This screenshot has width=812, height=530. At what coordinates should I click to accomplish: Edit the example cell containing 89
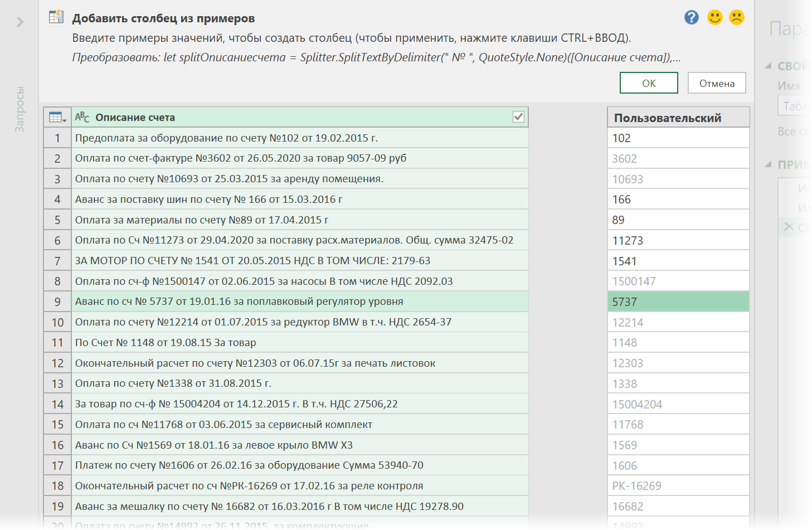[678, 220]
